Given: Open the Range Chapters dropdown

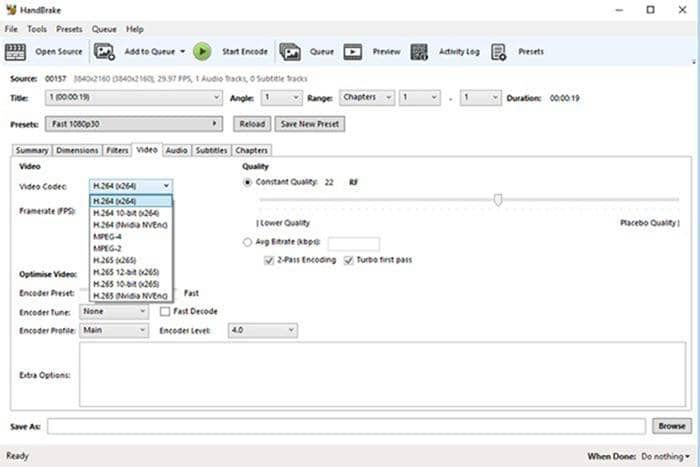Looking at the screenshot, I should tap(367, 98).
